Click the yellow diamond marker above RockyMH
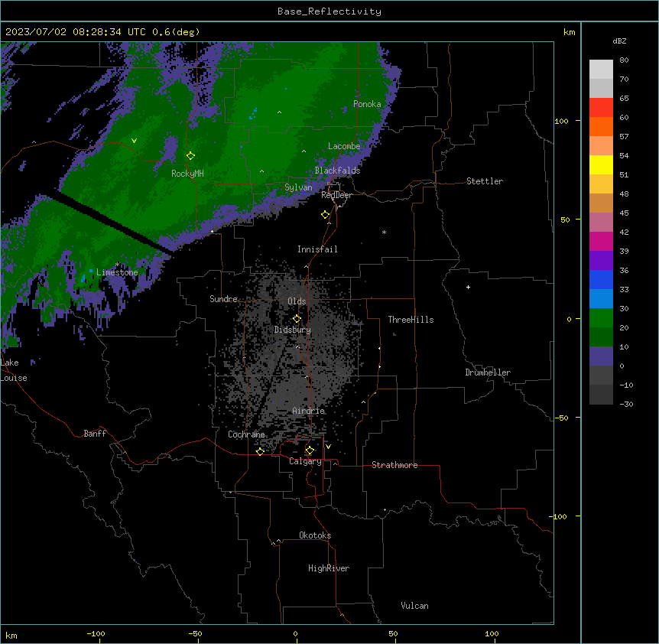This screenshot has width=659, height=644. pyautogui.click(x=190, y=156)
